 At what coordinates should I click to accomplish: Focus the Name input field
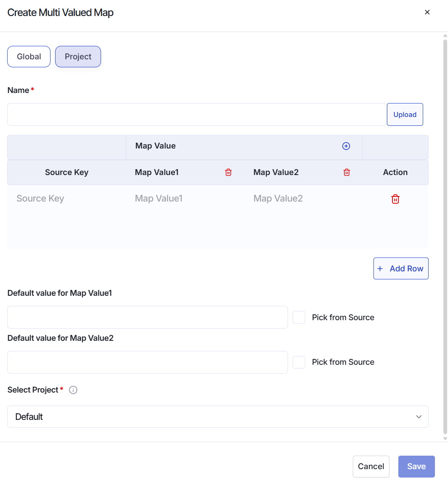[x=196, y=114]
